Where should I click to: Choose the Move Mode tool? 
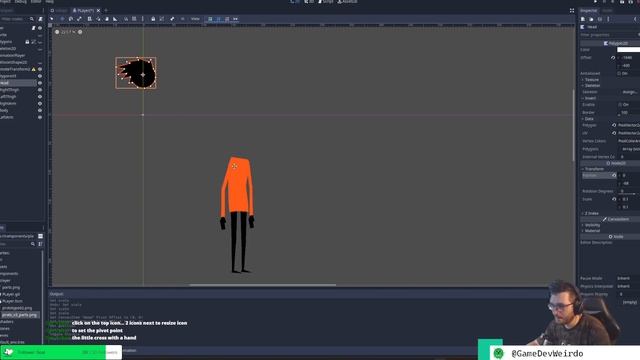coord(62,19)
